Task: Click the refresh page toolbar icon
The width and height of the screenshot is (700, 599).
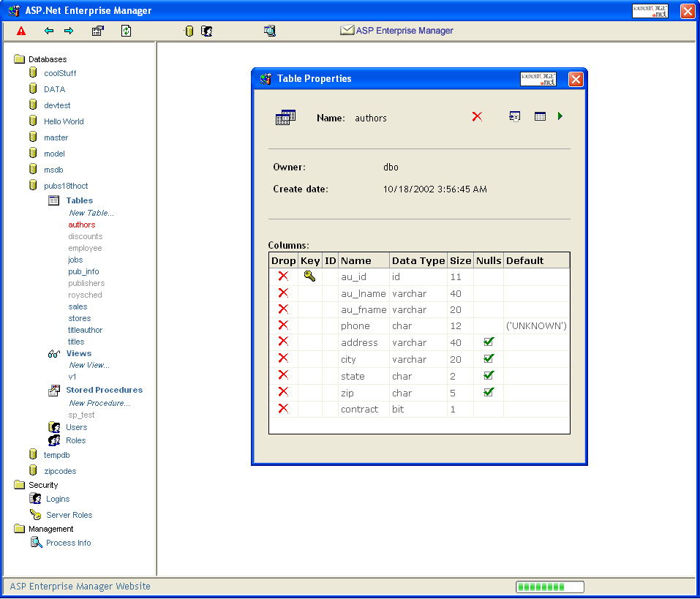Action: click(x=127, y=31)
